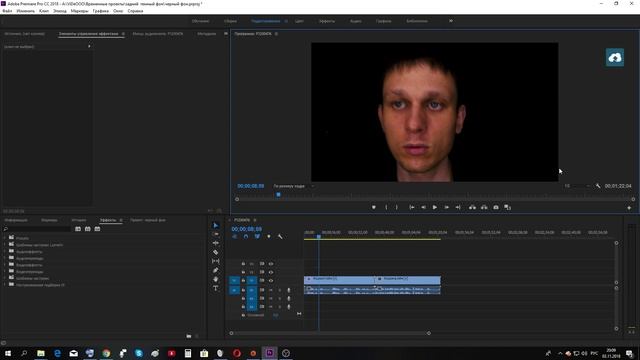Select the Type tool
The height and width of the screenshot is (360, 640).
pos(216,288)
